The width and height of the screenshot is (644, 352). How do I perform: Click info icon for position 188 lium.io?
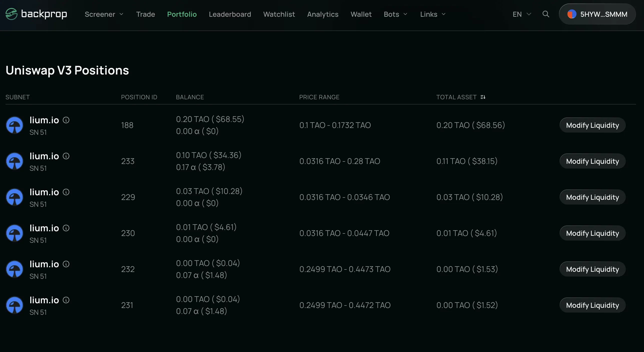click(x=66, y=120)
